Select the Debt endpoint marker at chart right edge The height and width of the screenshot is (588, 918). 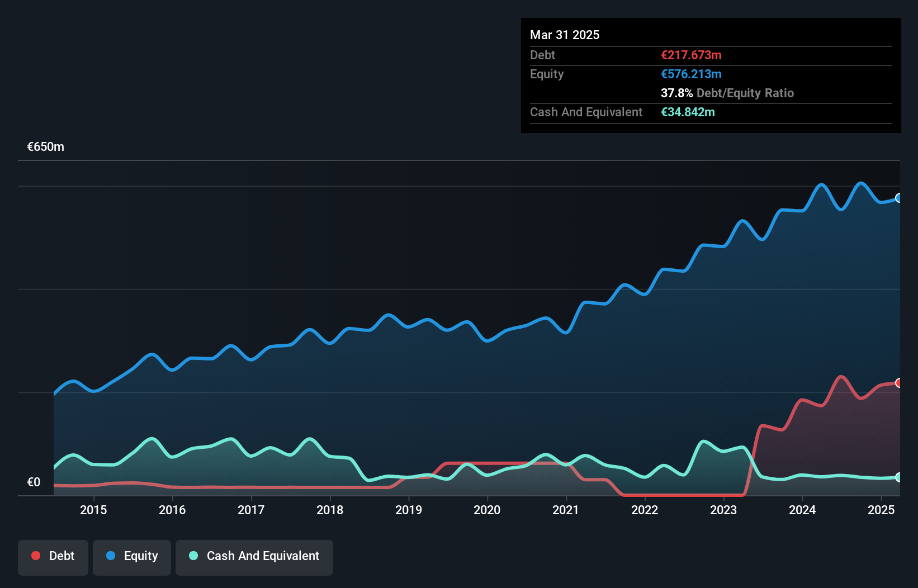898,383
